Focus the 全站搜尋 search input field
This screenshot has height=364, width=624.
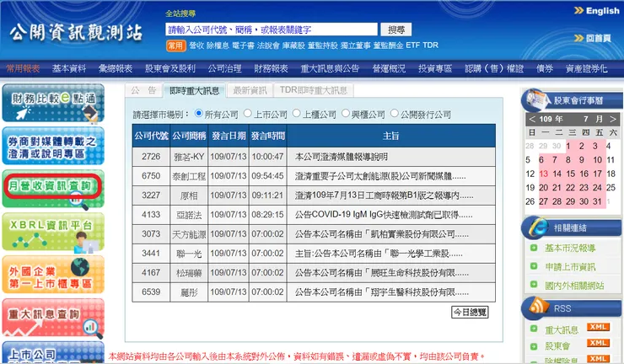(x=272, y=29)
